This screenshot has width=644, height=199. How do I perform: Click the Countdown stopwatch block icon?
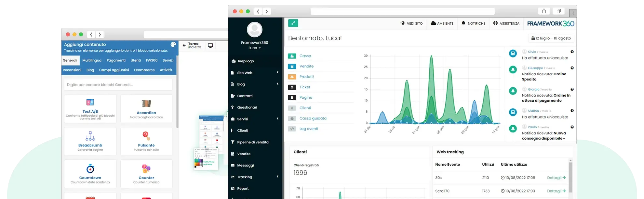coord(90,169)
